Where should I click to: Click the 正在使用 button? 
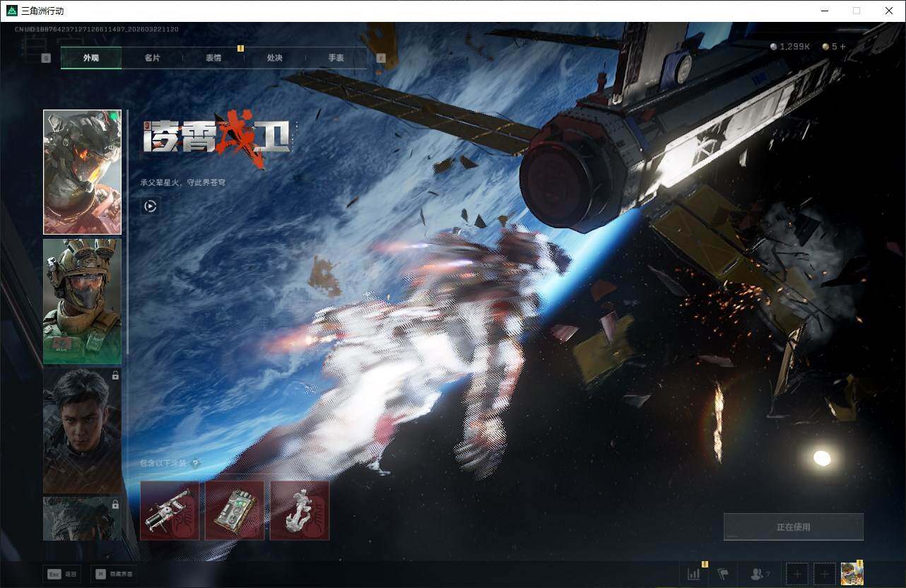tap(794, 527)
